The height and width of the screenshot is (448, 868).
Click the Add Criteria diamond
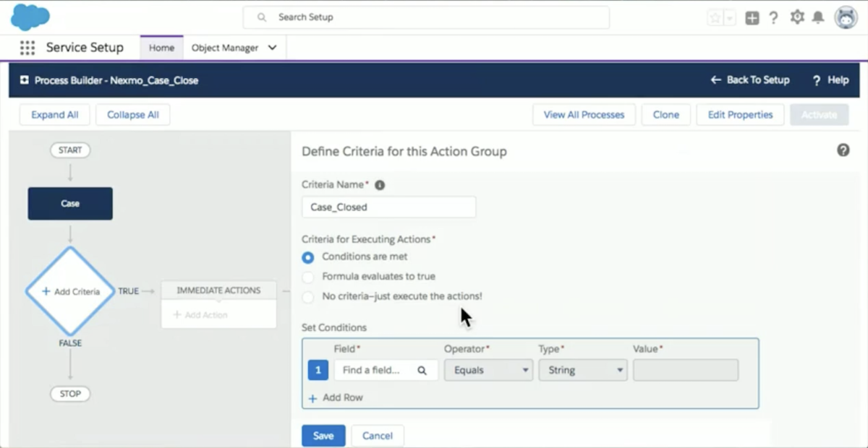[70, 291]
